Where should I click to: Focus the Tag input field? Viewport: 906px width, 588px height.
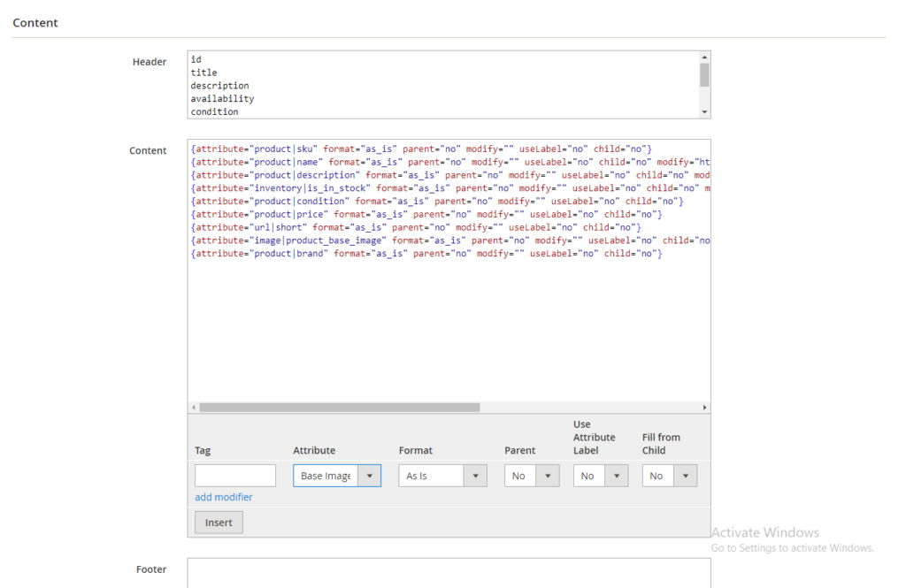coord(235,476)
